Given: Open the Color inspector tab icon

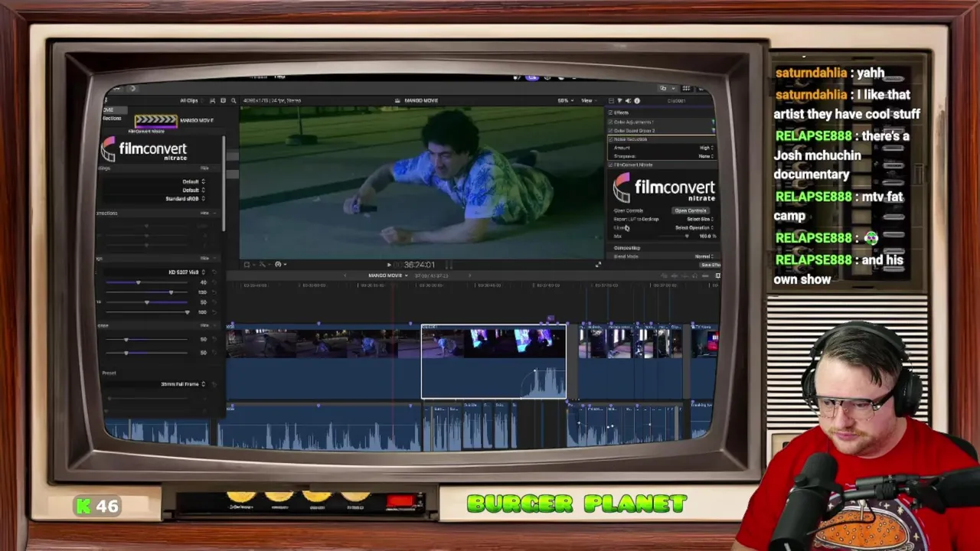Looking at the screenshot, I should point(619,100).
